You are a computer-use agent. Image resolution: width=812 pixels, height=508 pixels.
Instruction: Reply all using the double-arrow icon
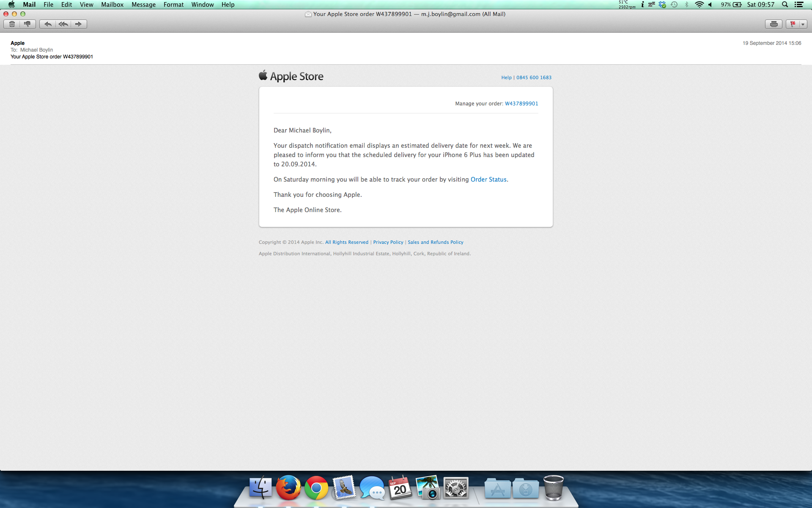63,24
